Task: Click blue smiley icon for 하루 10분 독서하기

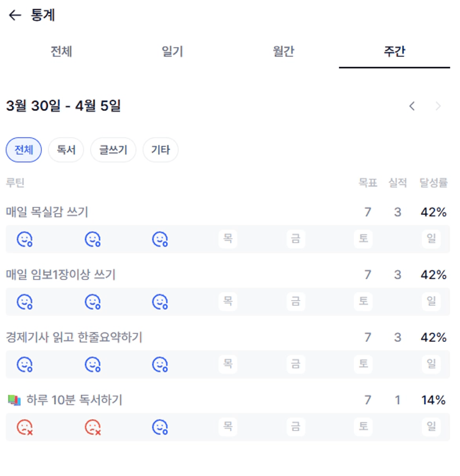Action: tap(160, 428)
